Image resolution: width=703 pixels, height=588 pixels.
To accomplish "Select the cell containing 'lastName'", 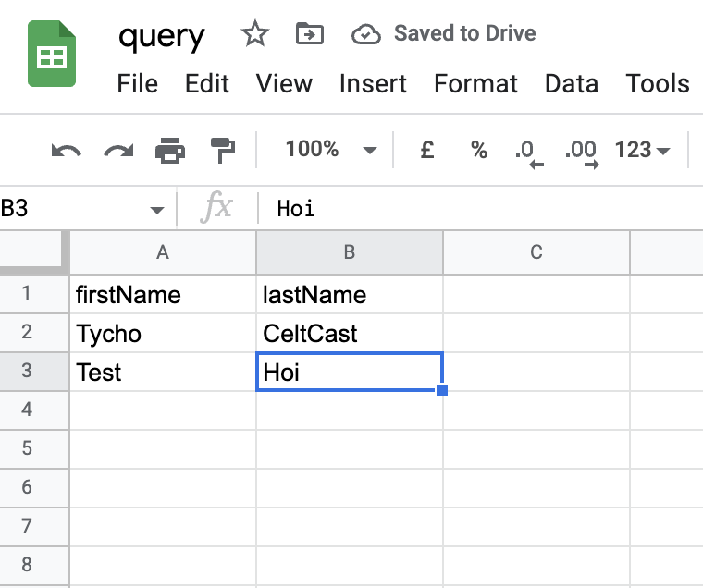I will [x=350, y=294].
